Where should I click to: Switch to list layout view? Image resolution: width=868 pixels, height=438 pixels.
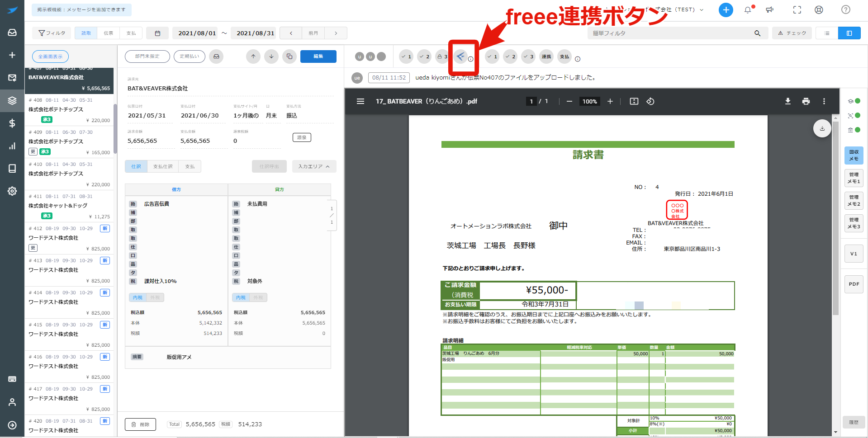pos(827,33)
